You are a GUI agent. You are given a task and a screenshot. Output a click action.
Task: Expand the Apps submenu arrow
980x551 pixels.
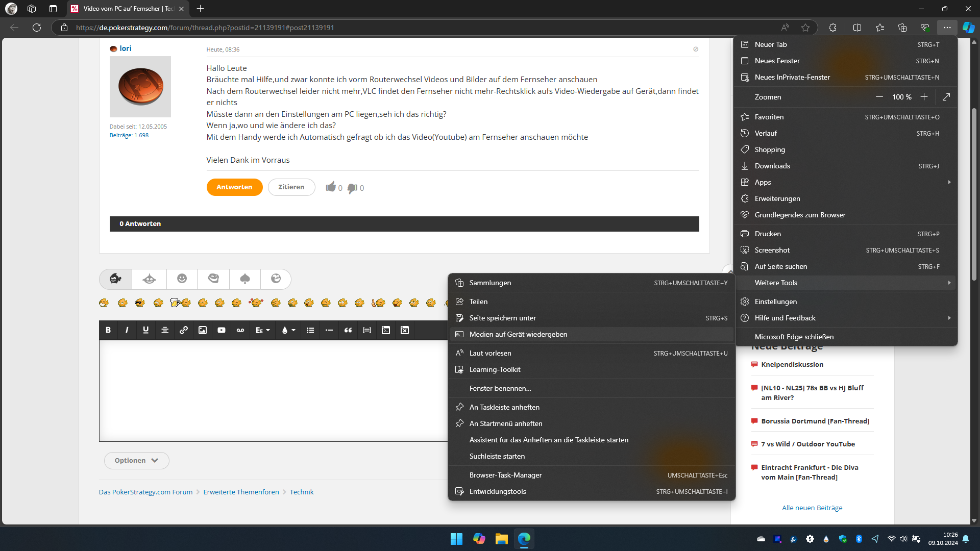point(949,182)
